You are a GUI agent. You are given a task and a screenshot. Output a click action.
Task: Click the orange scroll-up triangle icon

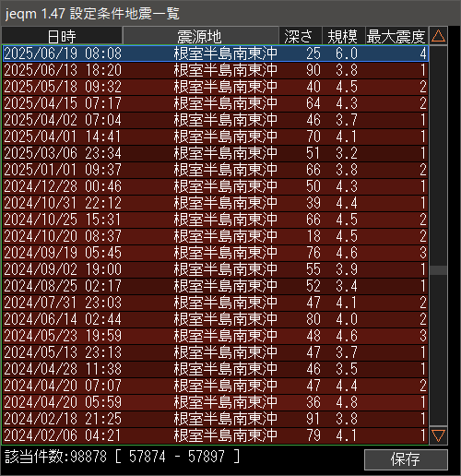click(x=438, y=36)
